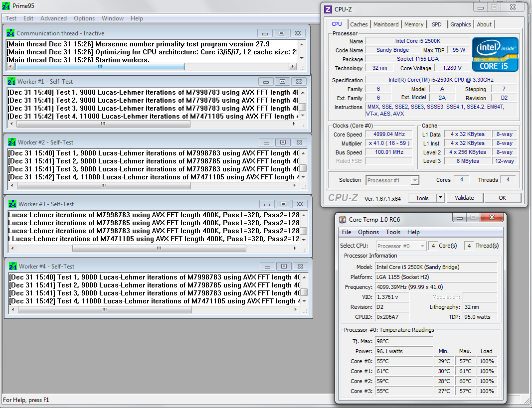This screenshot has height=408, width=532.
Task: Switch to the Caches tab in CPU-Z
Action: click(x=358, y=24)
